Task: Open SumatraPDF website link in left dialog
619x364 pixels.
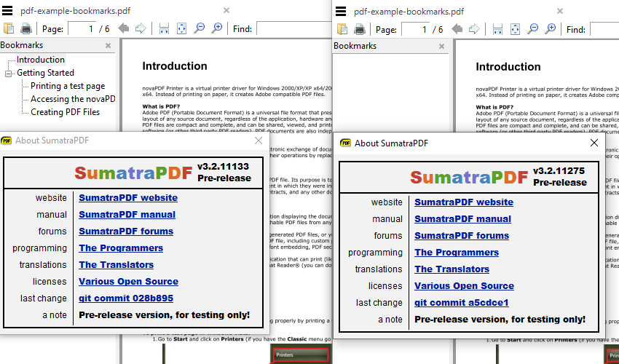Action: coord(128,198)
